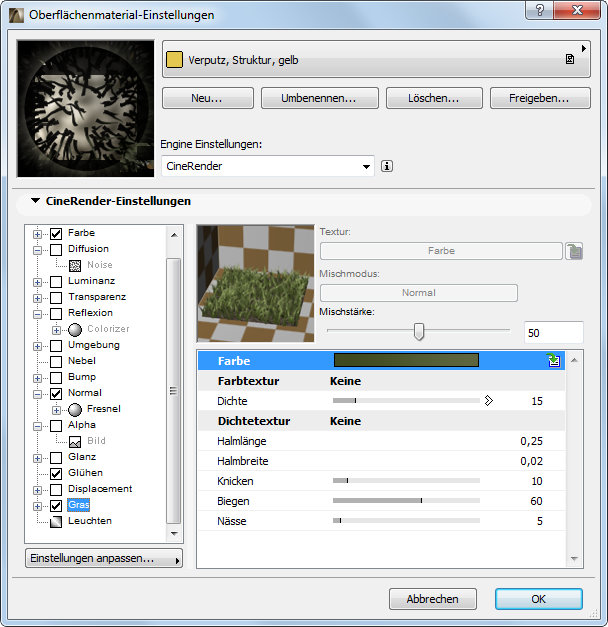Enable the Umgebung checkbox
The width and height of the screenshot is (608, 627).
pyautogui.click(x=56, y=345)
